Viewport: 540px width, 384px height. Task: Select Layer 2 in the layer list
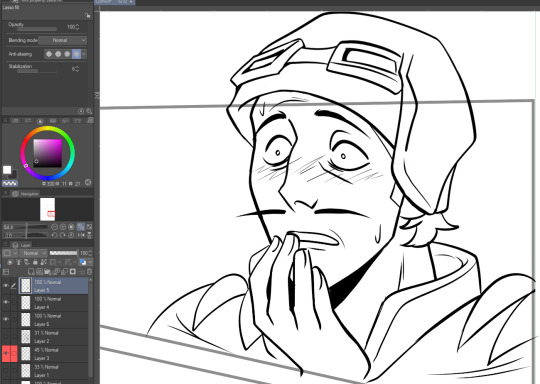(53, 337)
